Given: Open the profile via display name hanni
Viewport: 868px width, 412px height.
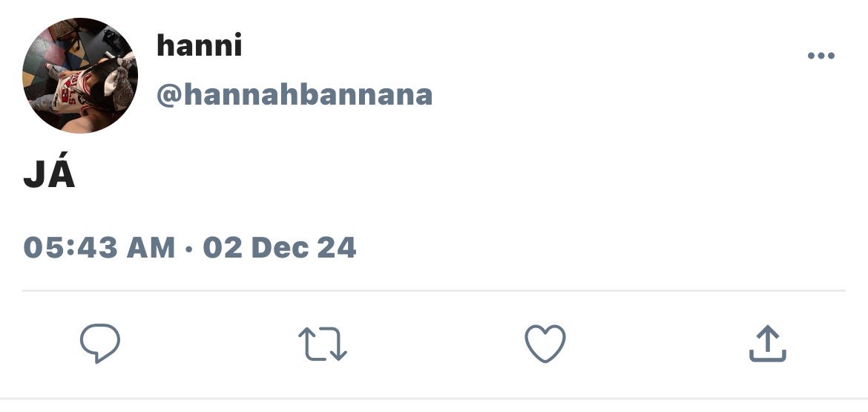Looking at the screenshot, I should click(x=200, y=45).
